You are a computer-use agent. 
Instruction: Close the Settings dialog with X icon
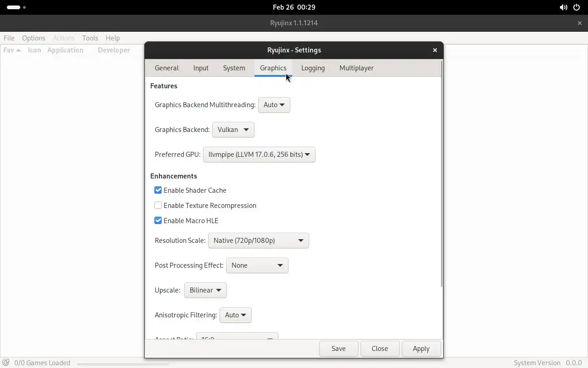point(435,50)
